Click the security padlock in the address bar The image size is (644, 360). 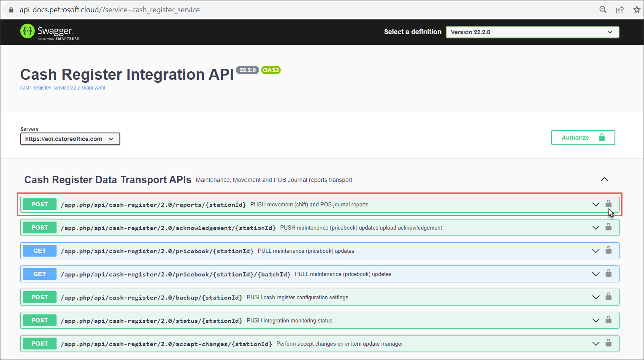[11, 9]
